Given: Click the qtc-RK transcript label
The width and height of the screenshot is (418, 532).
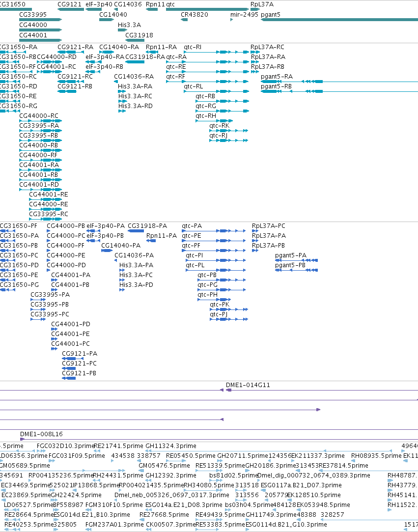Looking at the screenshot, I should [220, 126].
